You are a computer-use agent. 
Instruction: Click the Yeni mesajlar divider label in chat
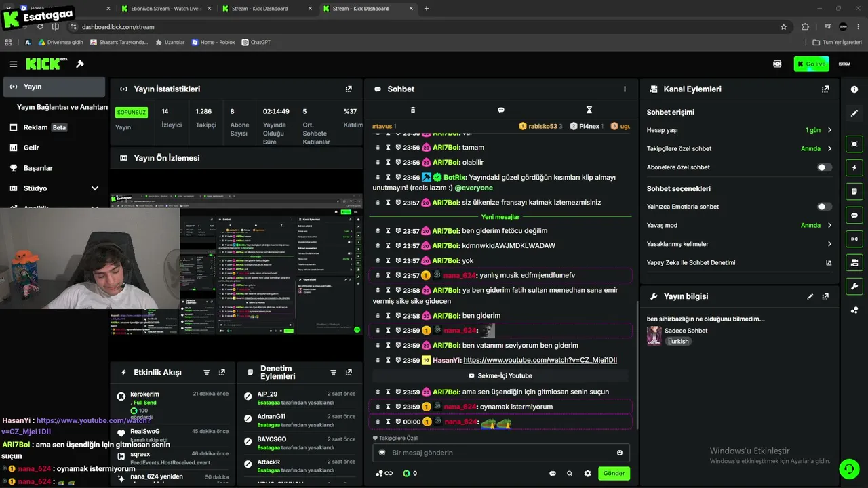tap(500, 217)
